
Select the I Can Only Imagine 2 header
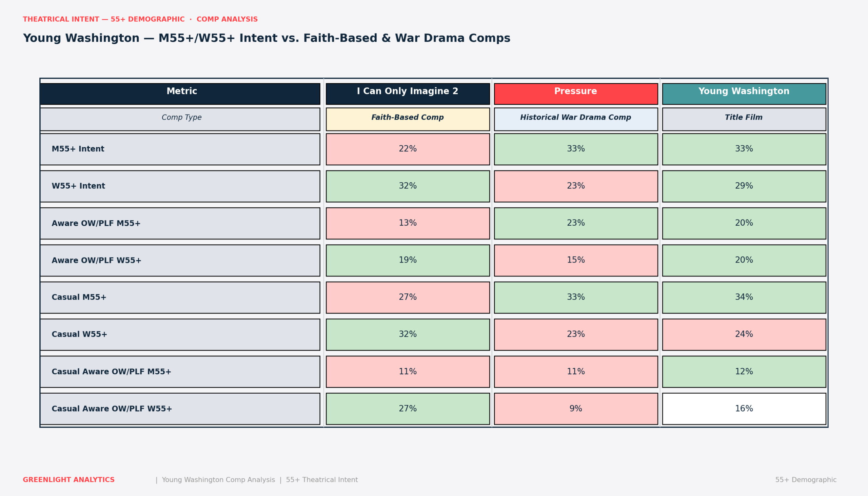408,94
